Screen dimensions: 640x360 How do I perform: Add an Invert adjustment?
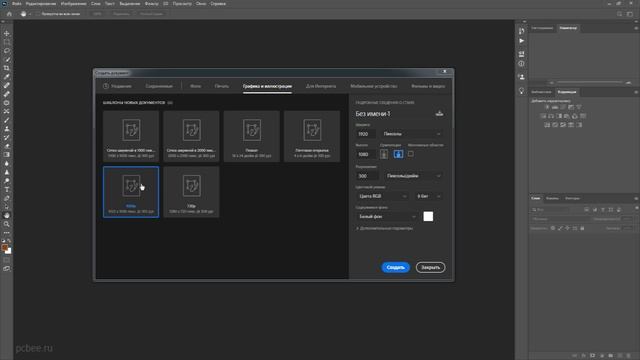[547, 125]
